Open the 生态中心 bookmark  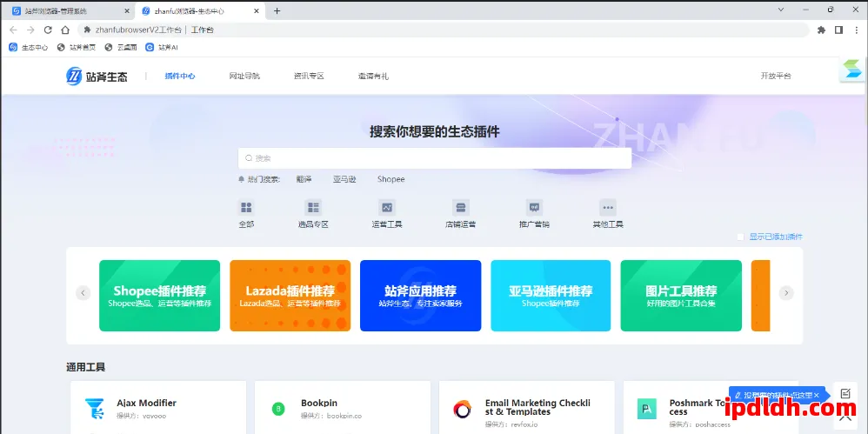pos(28,48)
